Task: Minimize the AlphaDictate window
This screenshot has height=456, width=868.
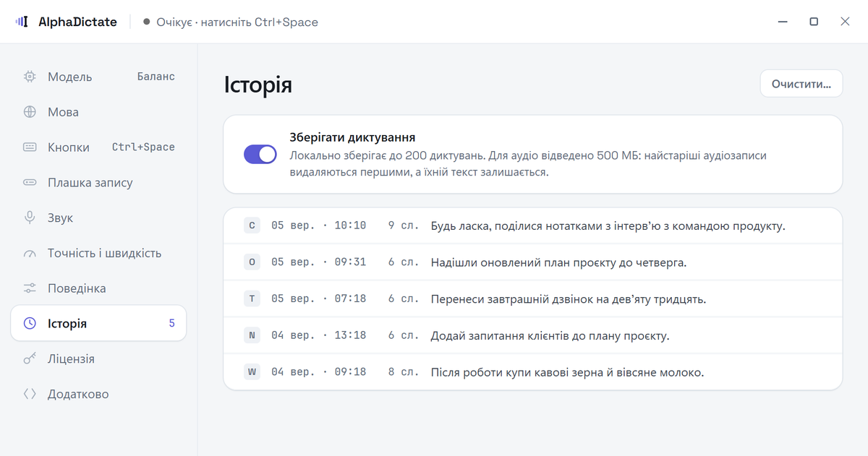Action: (783, 22)
